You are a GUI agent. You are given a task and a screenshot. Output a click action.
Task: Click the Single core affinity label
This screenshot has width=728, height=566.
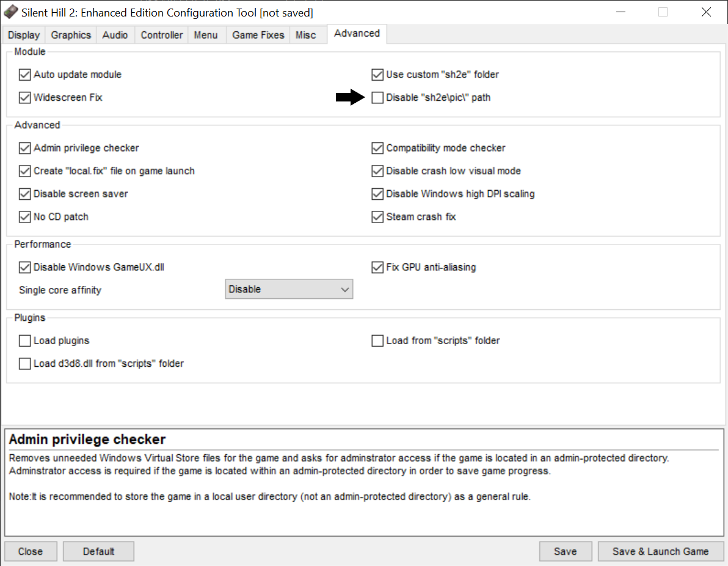pyautogui.click(x=60, y=290)
